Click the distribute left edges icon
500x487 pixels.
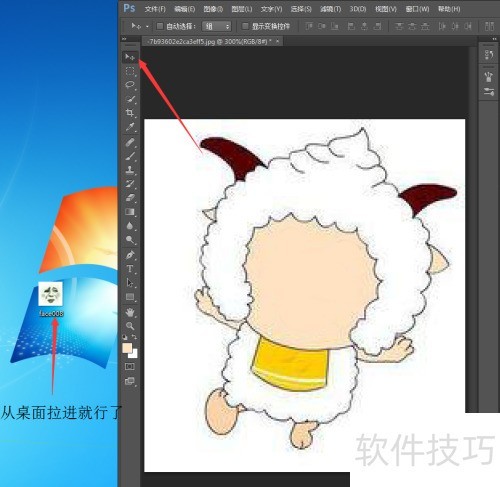pyautogui.click(x=442, y=26)
